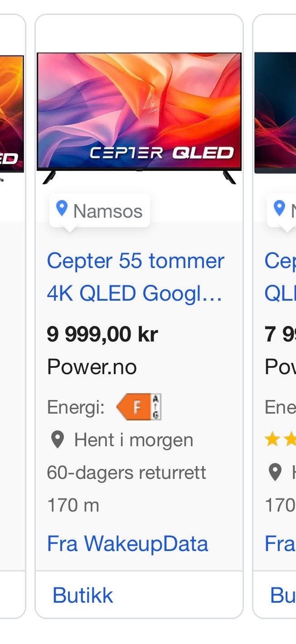The height and width of the screenshot is (644, 296).
Task: Open the Cepter 55 tommer 4K QLED link
Action: [x=136, y=277]
